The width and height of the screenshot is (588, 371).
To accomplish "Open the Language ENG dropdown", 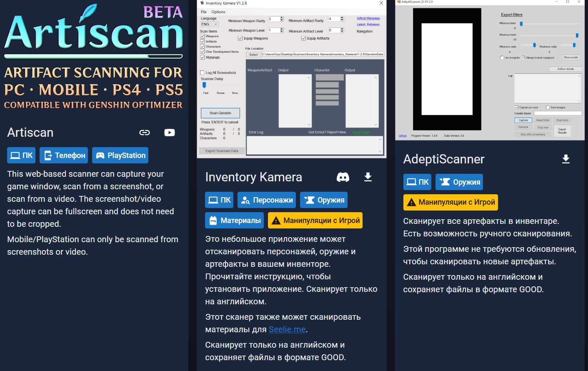I will (x=210, y=24).
